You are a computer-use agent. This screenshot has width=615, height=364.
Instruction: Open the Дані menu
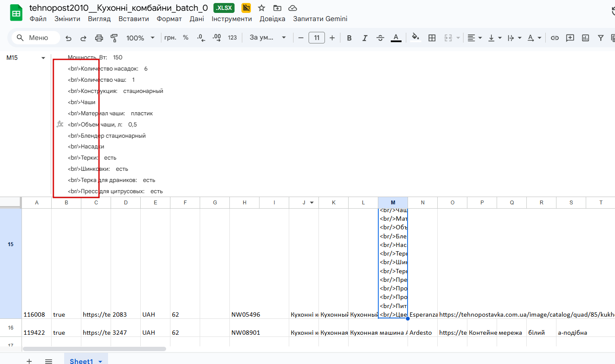click(197, 19)
